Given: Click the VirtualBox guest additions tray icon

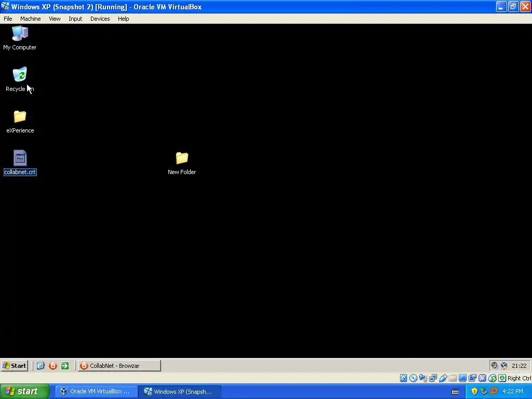Looking at the screenshot, I should pos(504,365).
